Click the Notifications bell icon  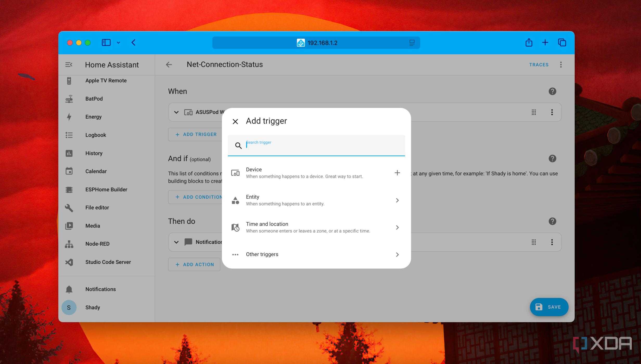pyautogui.click(x=69, y=289)
